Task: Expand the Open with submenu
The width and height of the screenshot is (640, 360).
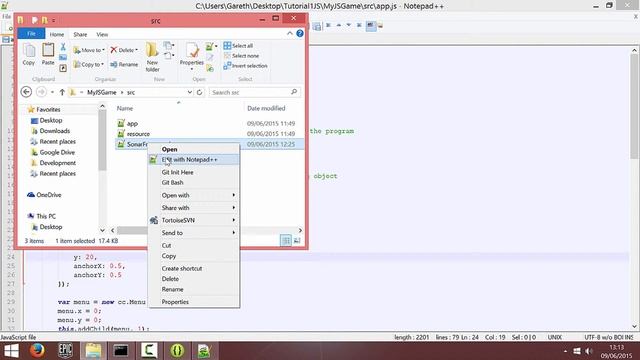Action: (193, 195)
